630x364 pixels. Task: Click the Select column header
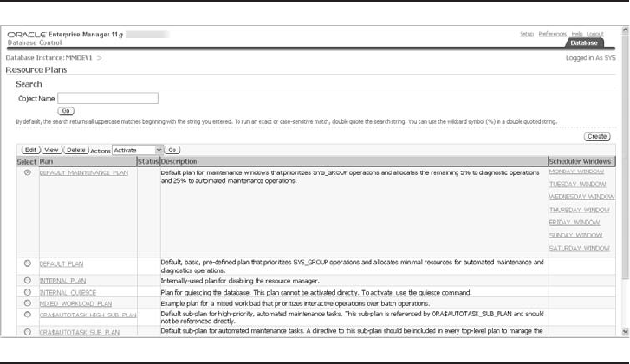[x=27, y=161]
